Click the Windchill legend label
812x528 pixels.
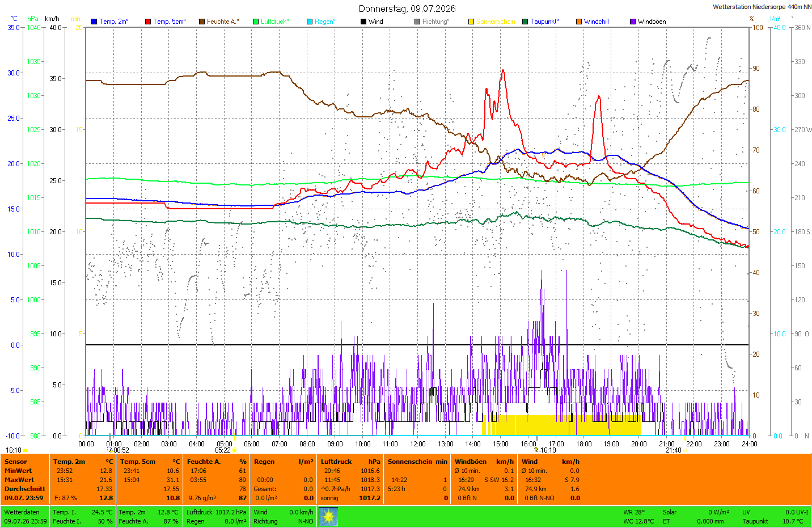pos(596,22)
